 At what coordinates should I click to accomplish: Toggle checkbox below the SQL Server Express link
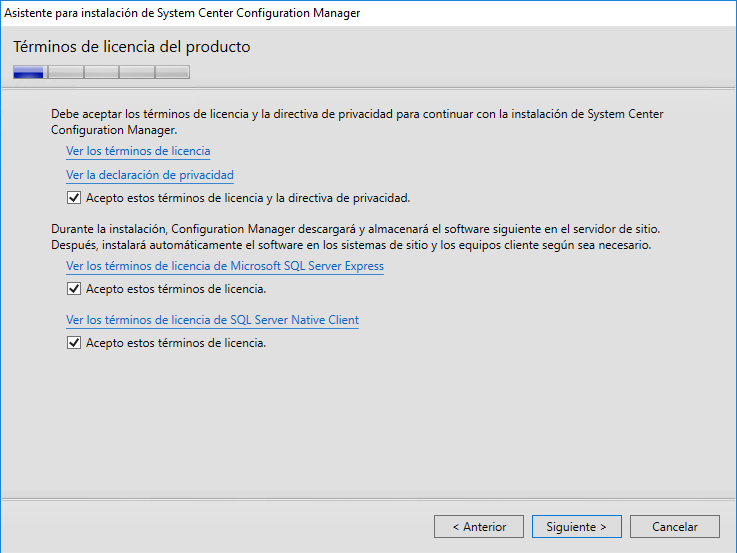point(73,289)
